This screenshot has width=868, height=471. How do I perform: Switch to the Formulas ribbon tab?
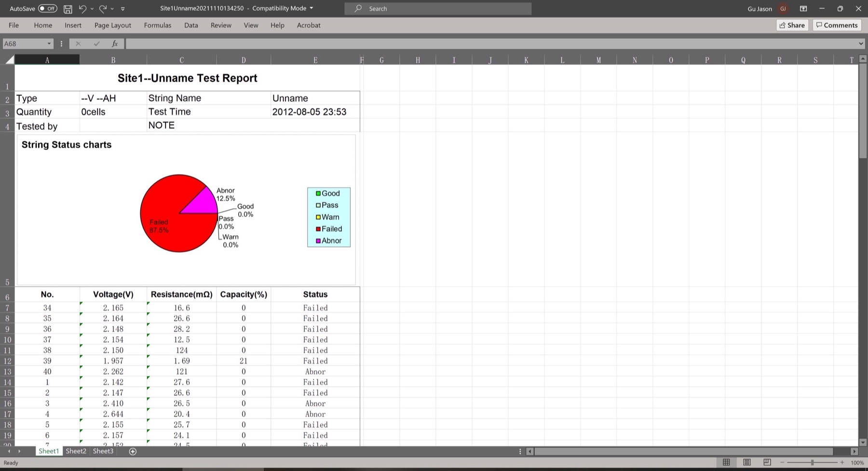pos(157,25)
